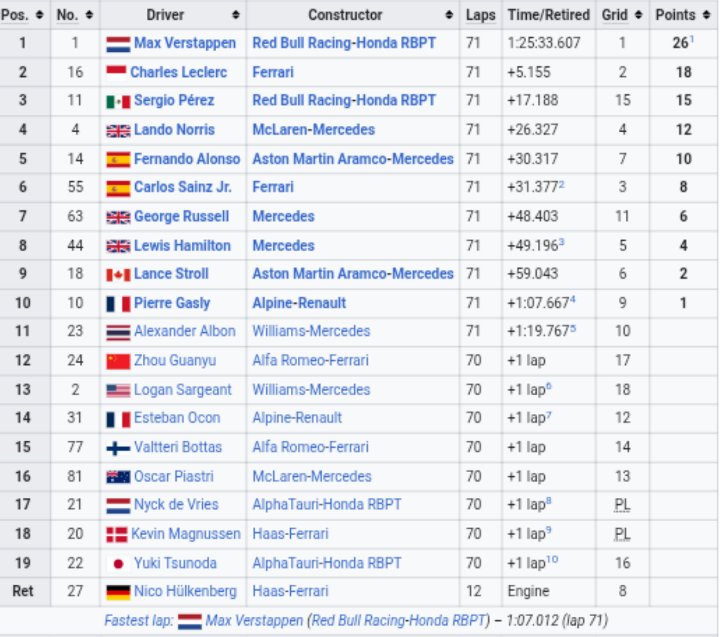The image size is (720, 637).
Task: Click UK flag next to Lewis Hamilton
Action: point(118,247)
